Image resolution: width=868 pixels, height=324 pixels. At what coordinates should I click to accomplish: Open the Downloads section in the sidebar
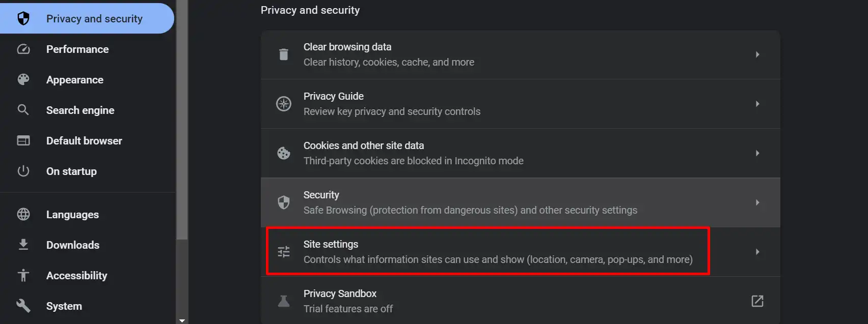(x=73, y=245)
